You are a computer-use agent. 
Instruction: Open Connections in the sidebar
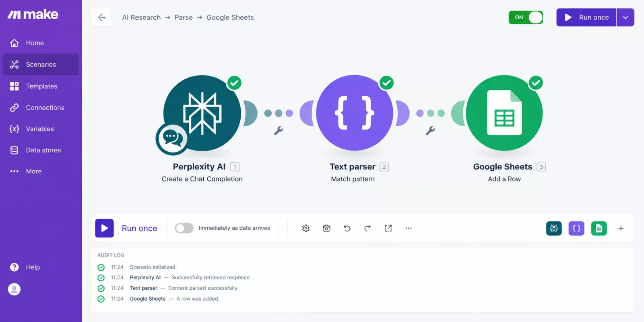41,107
